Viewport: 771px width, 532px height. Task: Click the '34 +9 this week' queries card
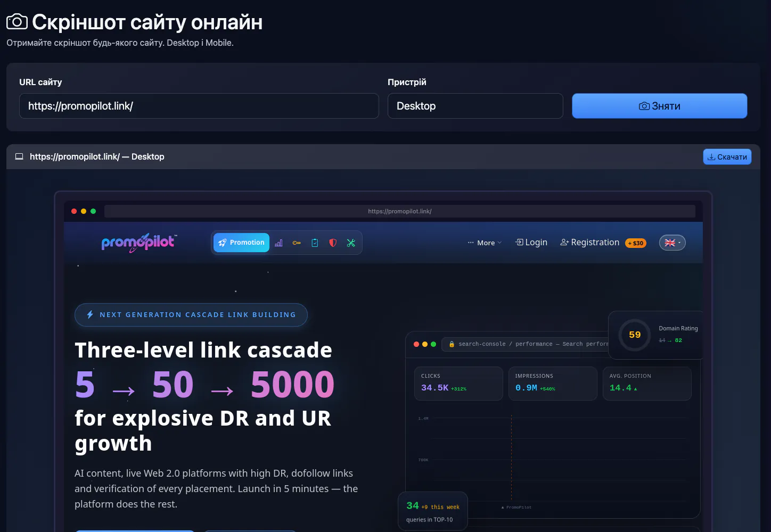(x=433, y=511)
